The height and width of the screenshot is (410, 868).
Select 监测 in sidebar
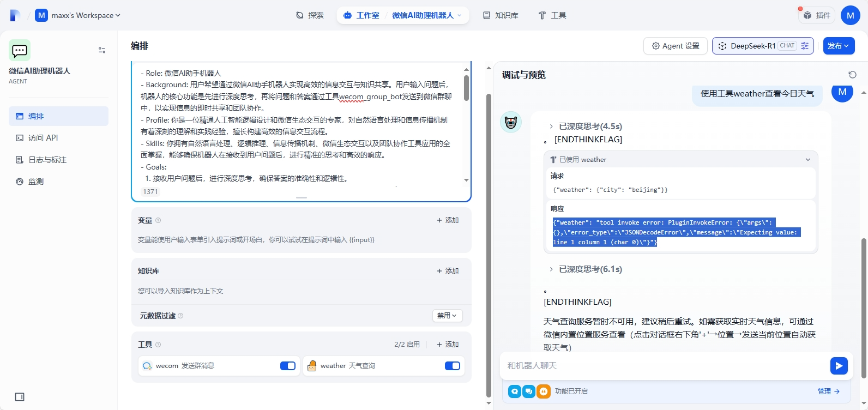(58, 182)
